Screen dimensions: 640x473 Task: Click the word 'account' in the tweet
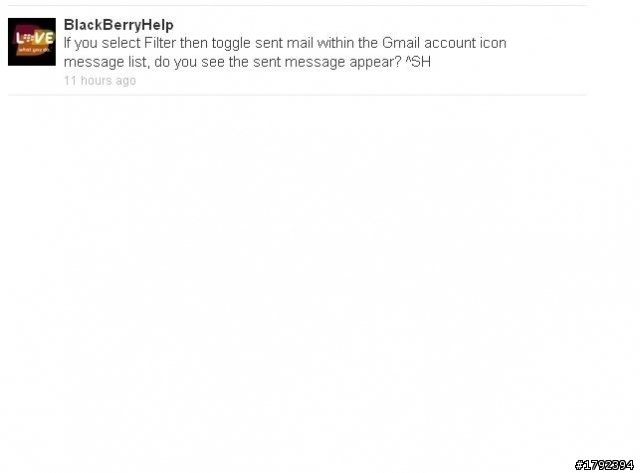click(x=449, y=43)
